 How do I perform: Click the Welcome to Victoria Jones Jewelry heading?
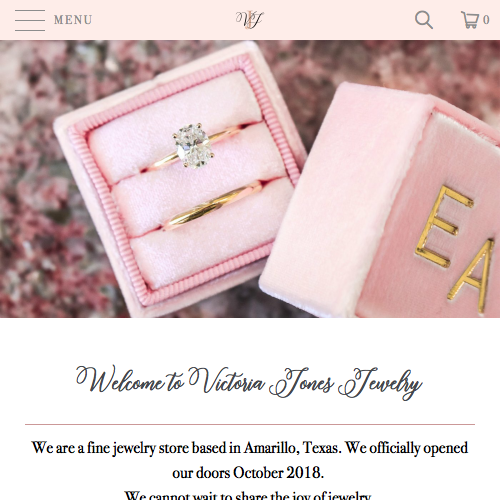click(249, 382)
